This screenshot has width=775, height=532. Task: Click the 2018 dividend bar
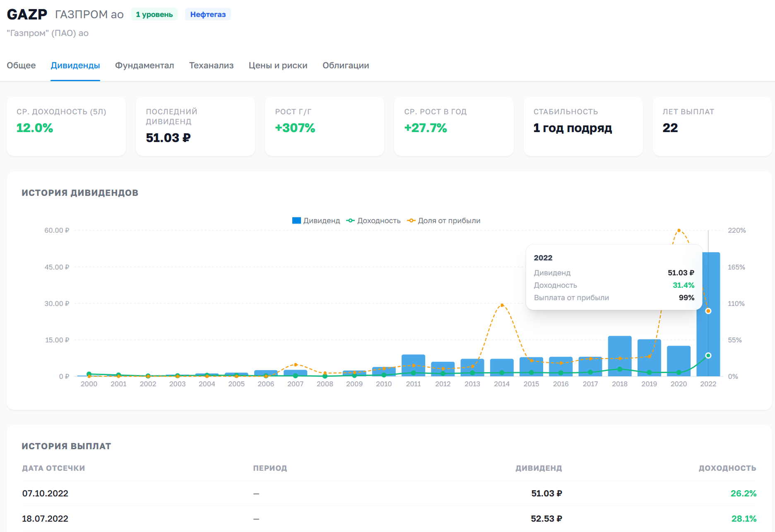click(620, 356)
